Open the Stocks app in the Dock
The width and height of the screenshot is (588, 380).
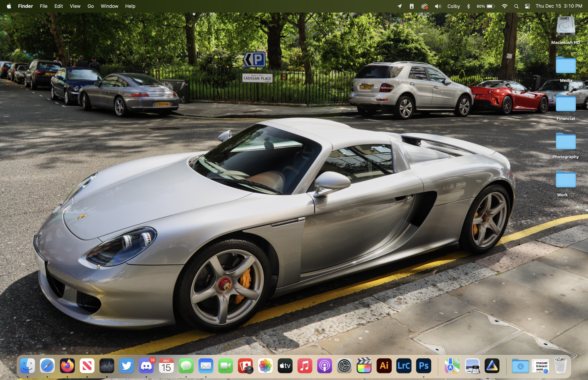(107, 366)
